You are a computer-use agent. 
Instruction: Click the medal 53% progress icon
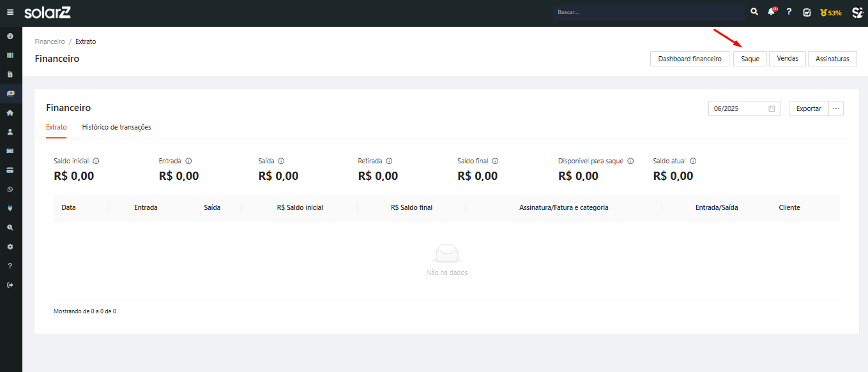click(x=830, y=13)
